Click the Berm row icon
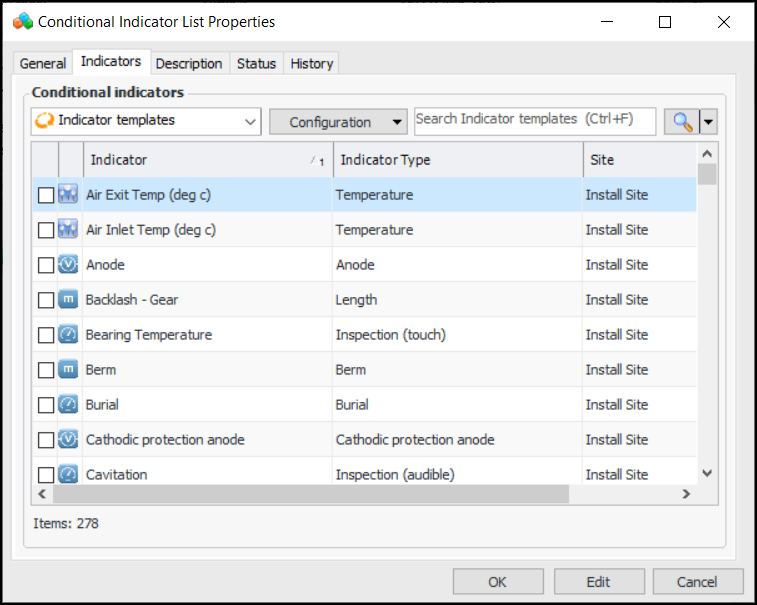Viewport: 757px width, 605px height. point(68,370)
